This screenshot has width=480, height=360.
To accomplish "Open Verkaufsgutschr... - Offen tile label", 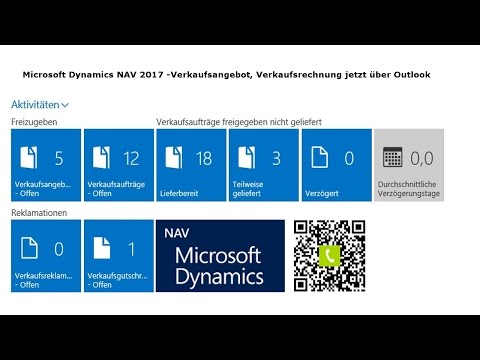I will (117, 280).
